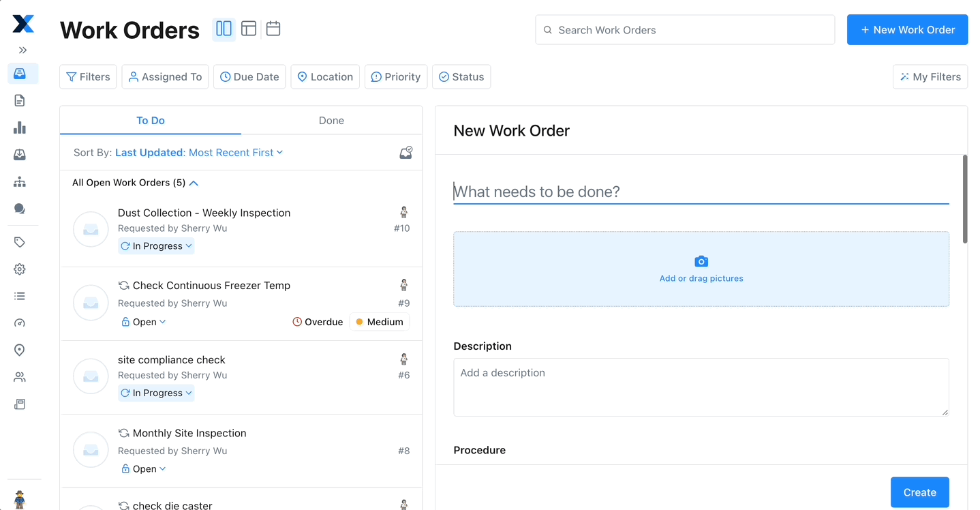Click recurring icon beside Monthly Site Inspection

[x=124, y=433]
